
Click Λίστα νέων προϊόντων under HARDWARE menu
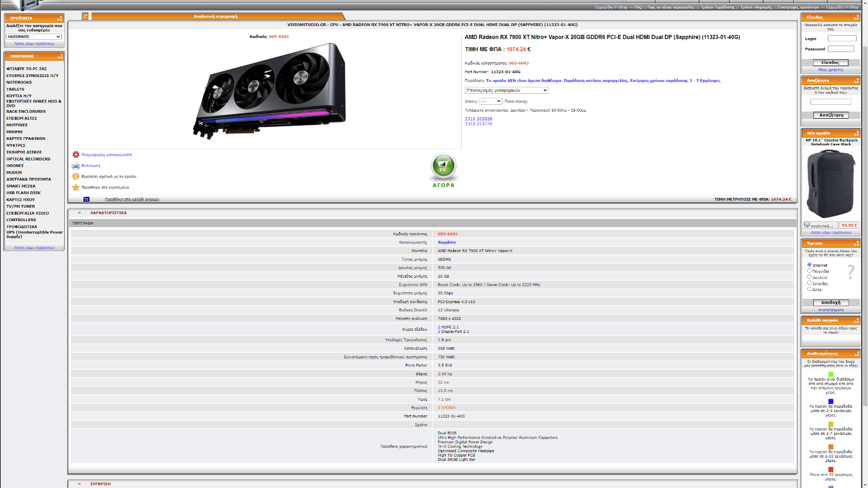(x=34, y=247)
